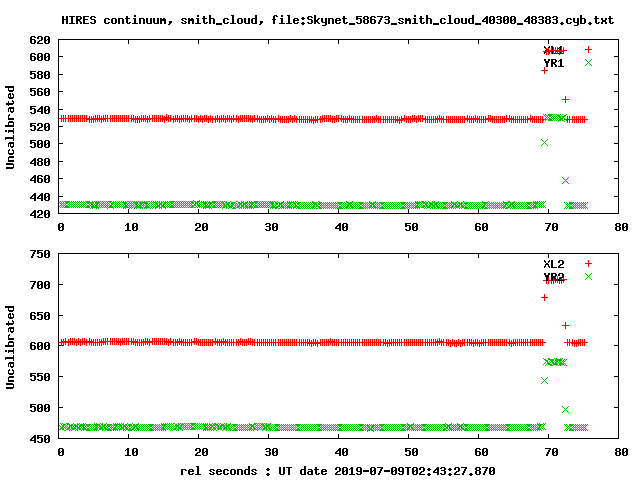
Task: Click the 550 tick on bottom plot
Action: (x=40, y=377)
